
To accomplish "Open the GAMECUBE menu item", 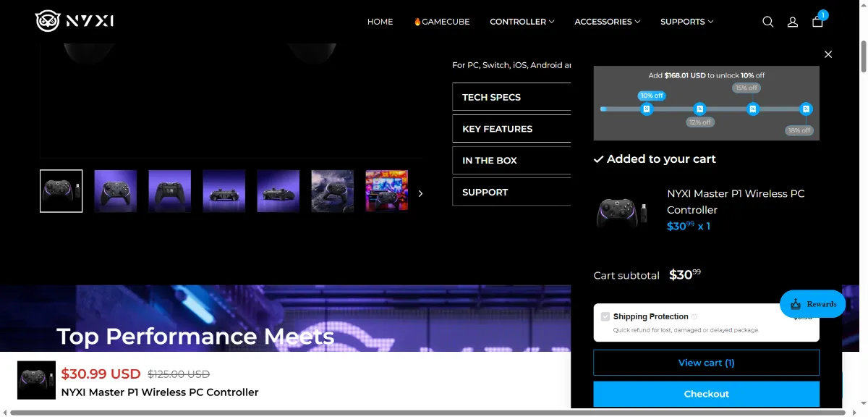I will coord(442,22).
